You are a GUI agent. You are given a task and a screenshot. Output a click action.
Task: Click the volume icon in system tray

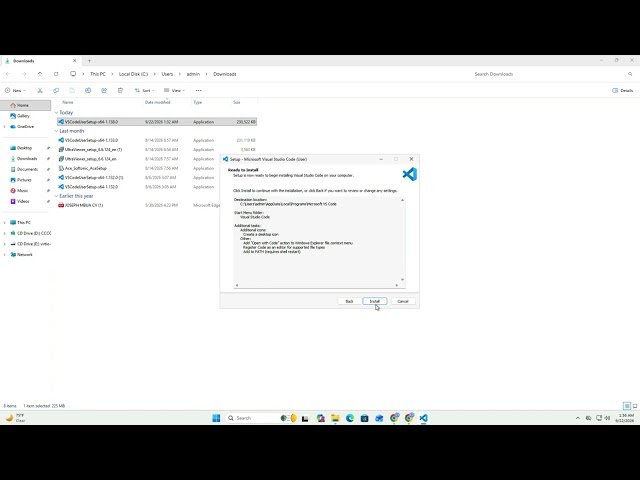click(x=607, y=418)
